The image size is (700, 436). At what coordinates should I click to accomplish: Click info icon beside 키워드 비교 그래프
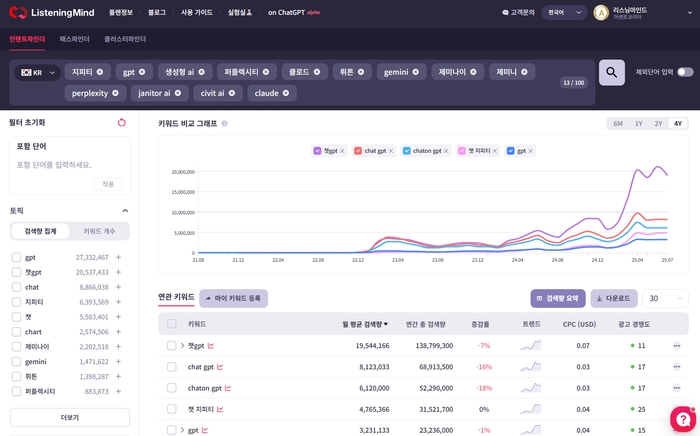225,124
